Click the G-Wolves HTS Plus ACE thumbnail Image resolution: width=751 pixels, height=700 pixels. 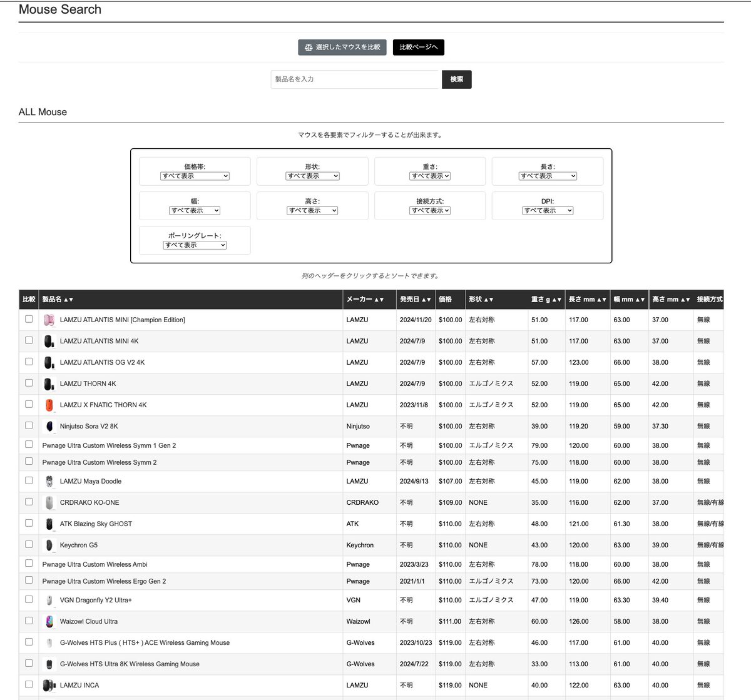(x=49, y=643)
